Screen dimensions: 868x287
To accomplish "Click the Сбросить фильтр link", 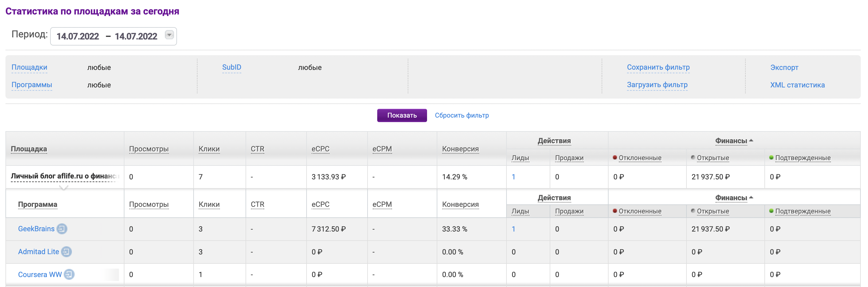I will tap(461, 115).
